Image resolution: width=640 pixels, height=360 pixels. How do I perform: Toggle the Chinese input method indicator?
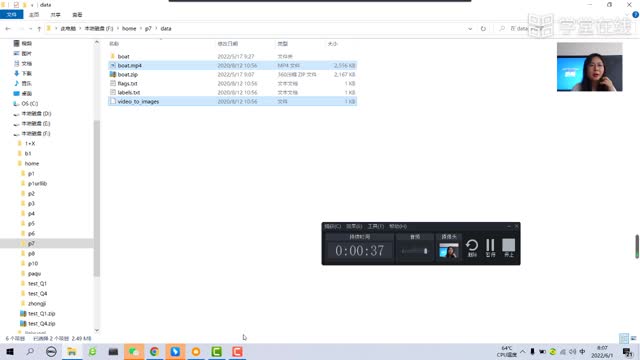[x=582, y=351]
